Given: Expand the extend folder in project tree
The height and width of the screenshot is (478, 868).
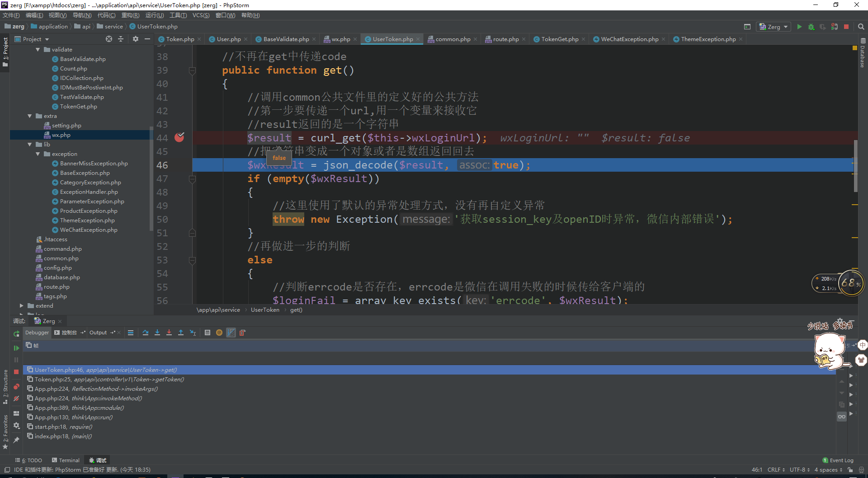Looking at the screenshot, I should coord(21,306).
